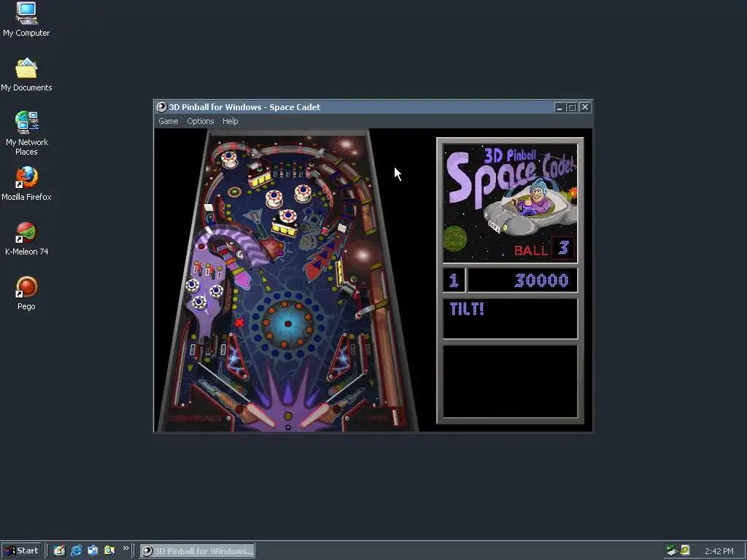The image size is (747, 560).
Task: Click the Safely Remove Hardware tray icon
Action: [x=672, y=551]
